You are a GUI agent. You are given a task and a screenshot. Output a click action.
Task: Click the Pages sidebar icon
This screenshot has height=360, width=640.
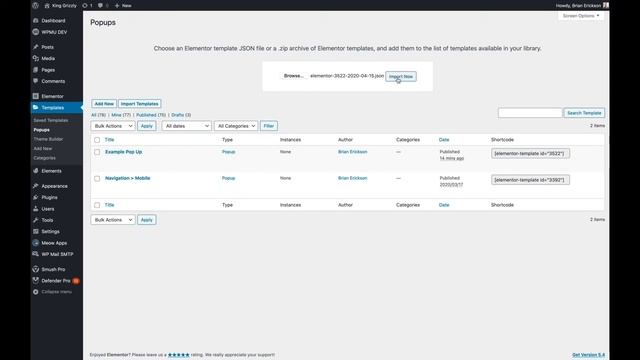[36, 70]
